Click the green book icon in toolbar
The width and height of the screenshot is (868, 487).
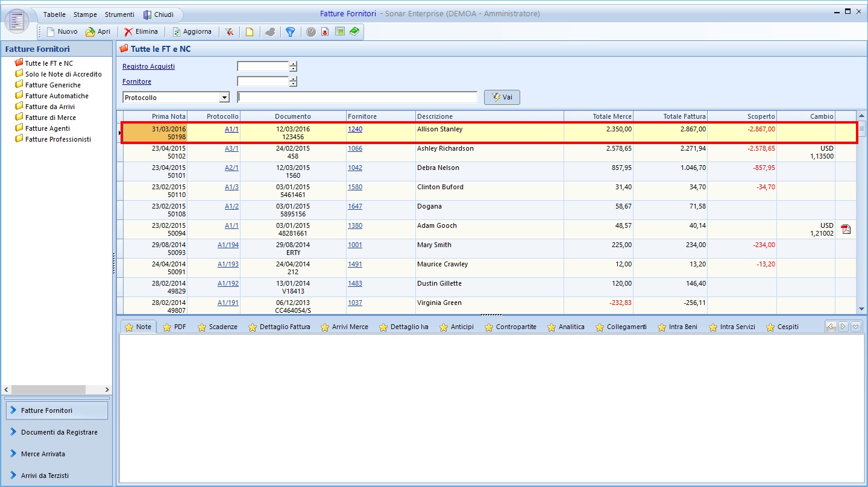click(354, 31)
